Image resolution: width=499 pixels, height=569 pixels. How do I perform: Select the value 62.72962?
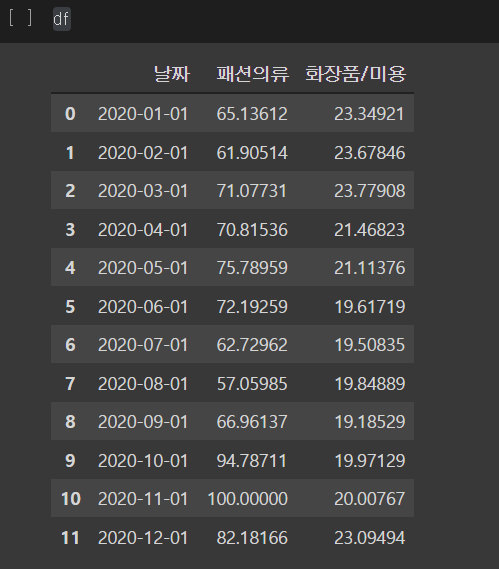(x=252, y=345)
